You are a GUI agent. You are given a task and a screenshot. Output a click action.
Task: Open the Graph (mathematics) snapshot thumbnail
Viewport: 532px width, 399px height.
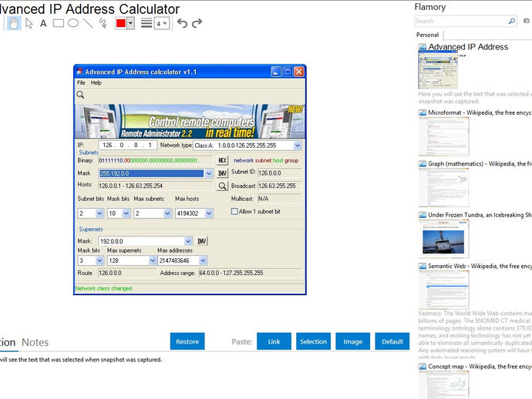click(444, 187)
